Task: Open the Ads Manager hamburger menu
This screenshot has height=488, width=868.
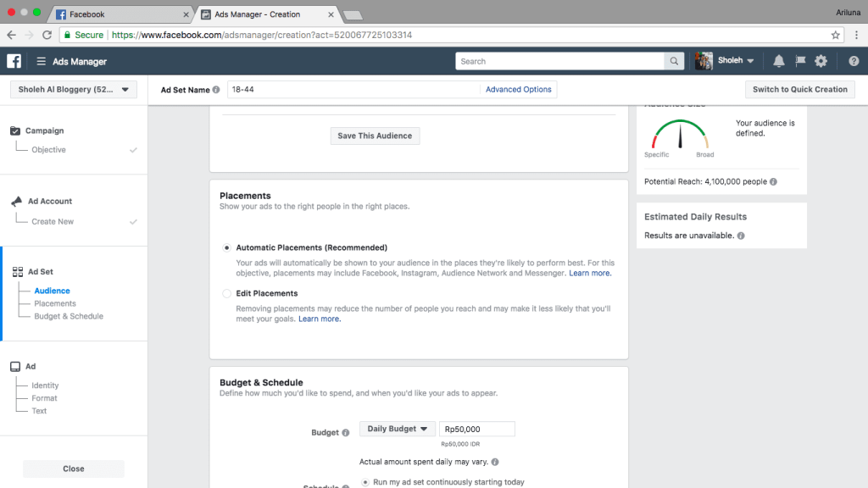Action: coord(41,61)
